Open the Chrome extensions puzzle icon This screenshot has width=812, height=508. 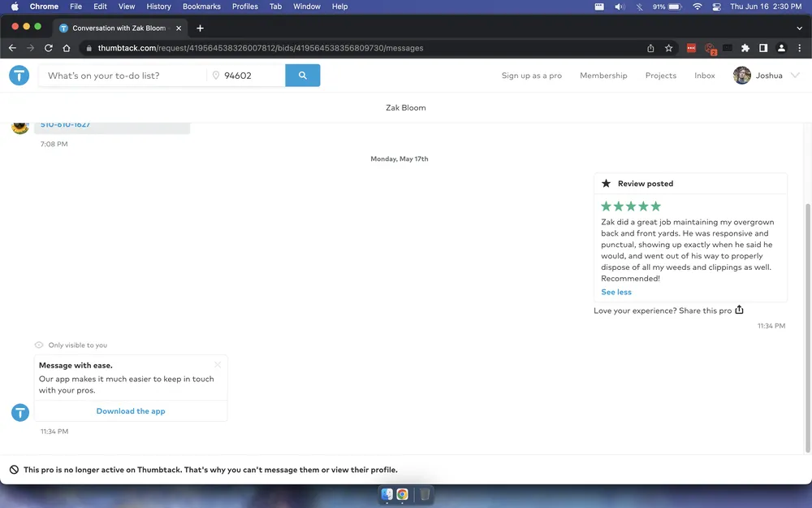point(745,48)
